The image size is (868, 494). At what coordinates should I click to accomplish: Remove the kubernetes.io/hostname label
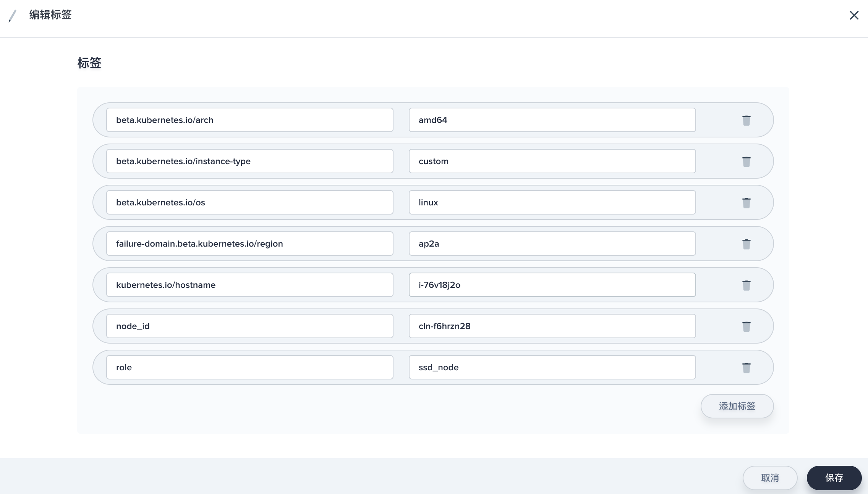tap(746, 285)
